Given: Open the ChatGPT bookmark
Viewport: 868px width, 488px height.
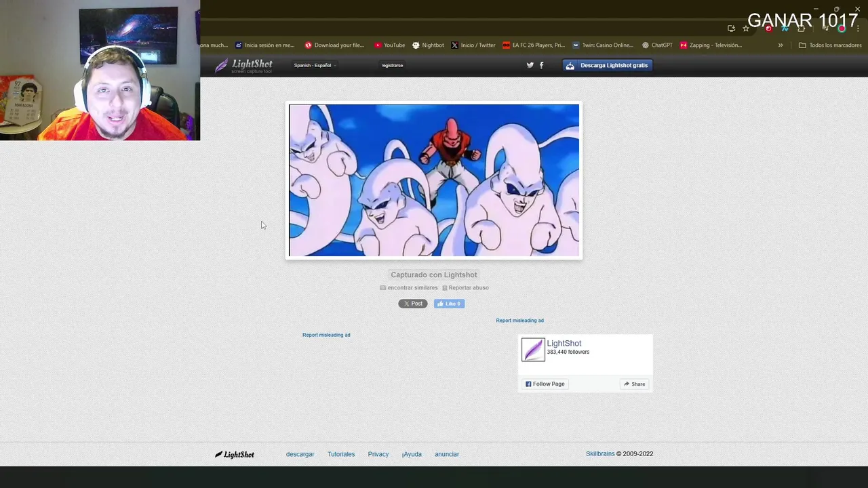Looking at the screenshot, I should click(657, 45).
